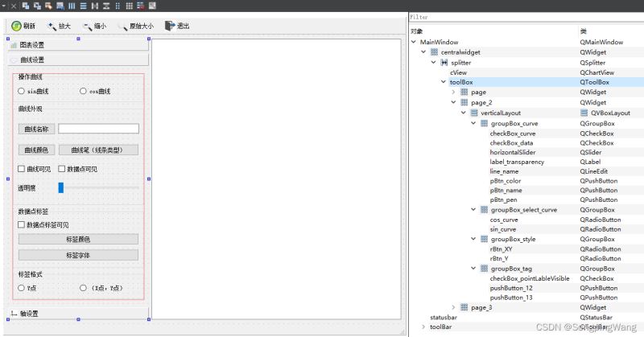Open the 图表设置 toolbox tab
The height and width of the screenshot is (337, 644).
32,45
